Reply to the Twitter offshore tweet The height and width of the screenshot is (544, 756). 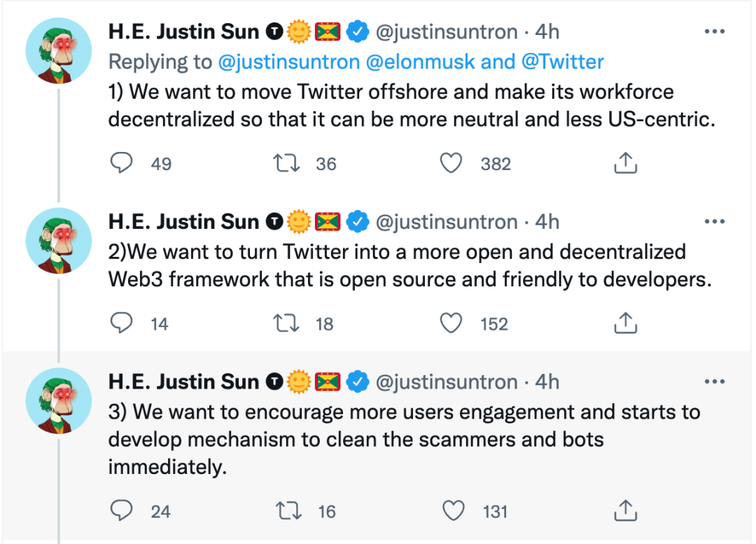click(122, 163)
